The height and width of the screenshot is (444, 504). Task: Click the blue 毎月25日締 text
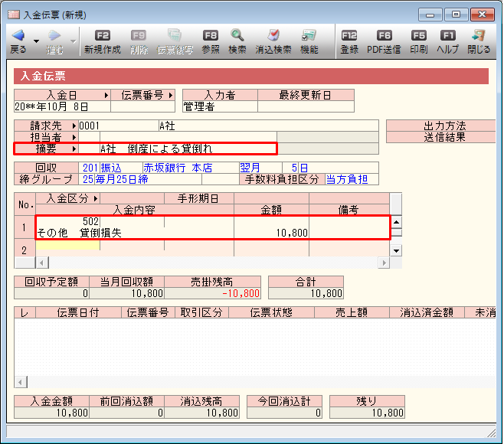[122, 179]
